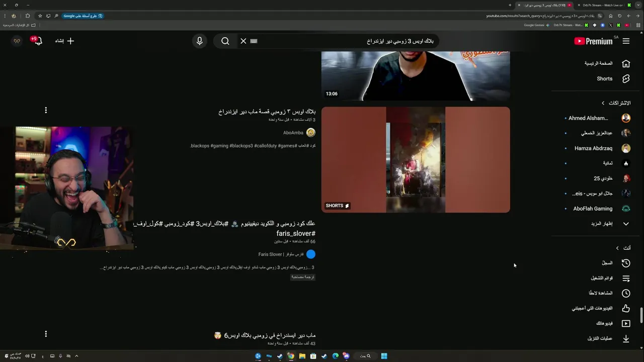The height and width of the screenshot is (362, 644).
Task: Open options menu for AboAmba video
Action: [x=46, y=110]
